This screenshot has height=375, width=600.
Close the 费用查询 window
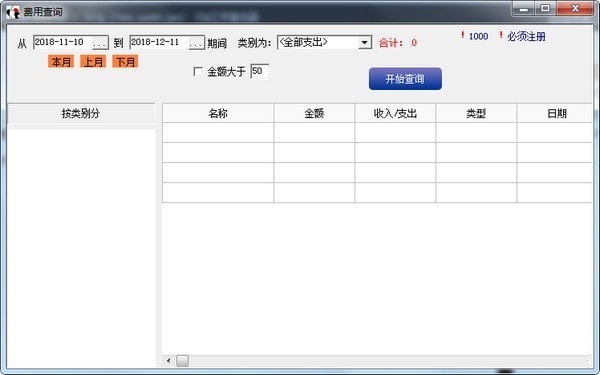(x=575, y=9)
